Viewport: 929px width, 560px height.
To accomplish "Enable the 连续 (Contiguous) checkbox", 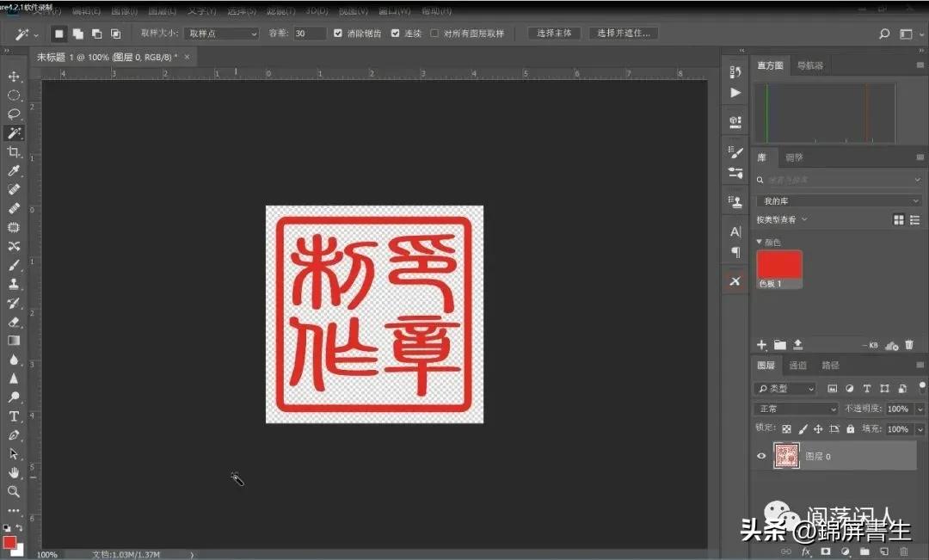I will (393, 33).
